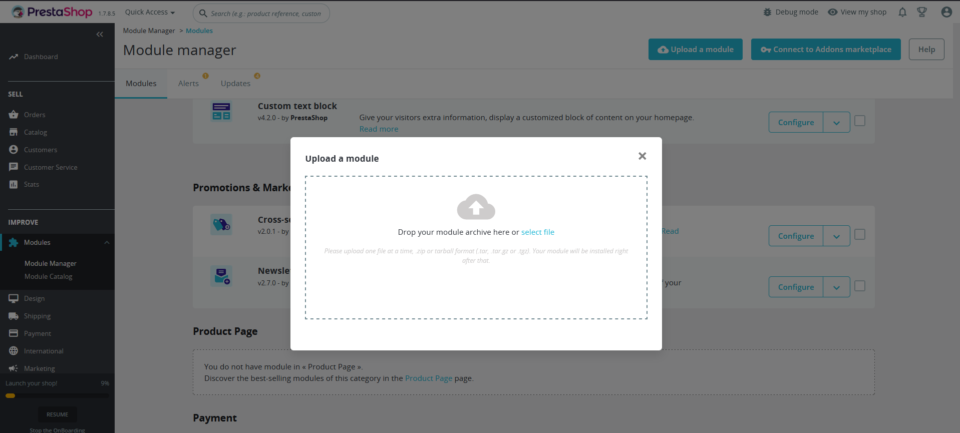Collapse the sidebar with double-chevron icon
The height and width of the screenshot is (433, 960).
click(100, 34)
